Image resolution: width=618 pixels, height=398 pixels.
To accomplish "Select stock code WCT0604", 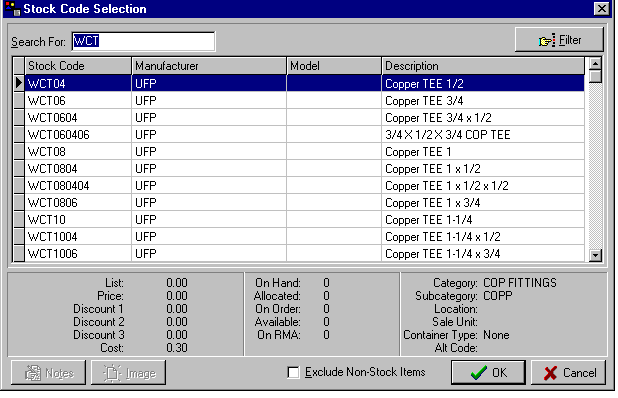I will tap(52, 117).
